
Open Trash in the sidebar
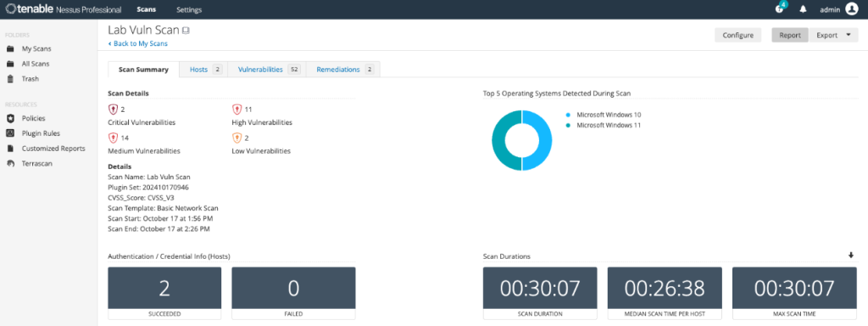pos(31,79)
